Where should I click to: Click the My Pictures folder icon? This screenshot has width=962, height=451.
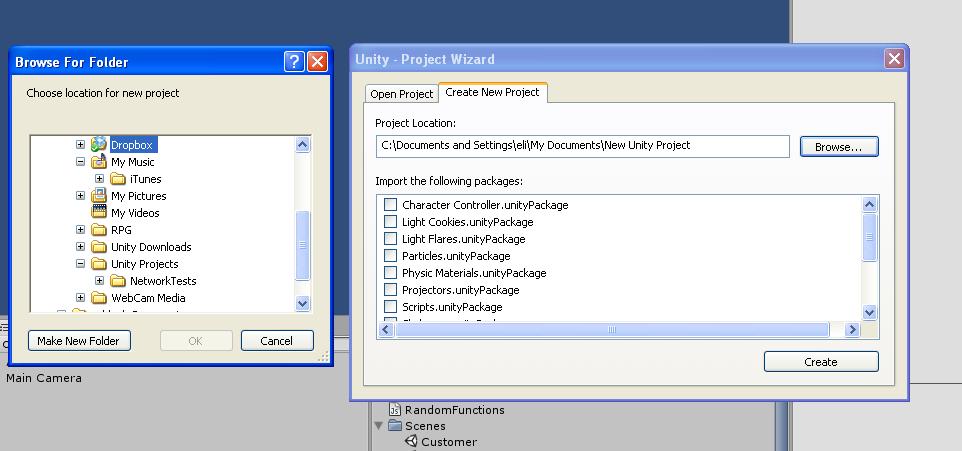(x=99, y=196)
